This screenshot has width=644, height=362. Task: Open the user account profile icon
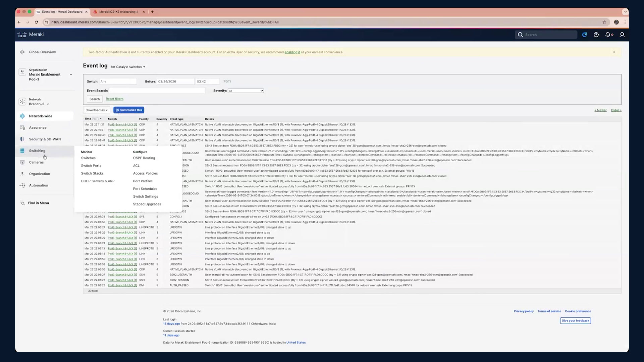pyautogui.click(x=622, y=35)
